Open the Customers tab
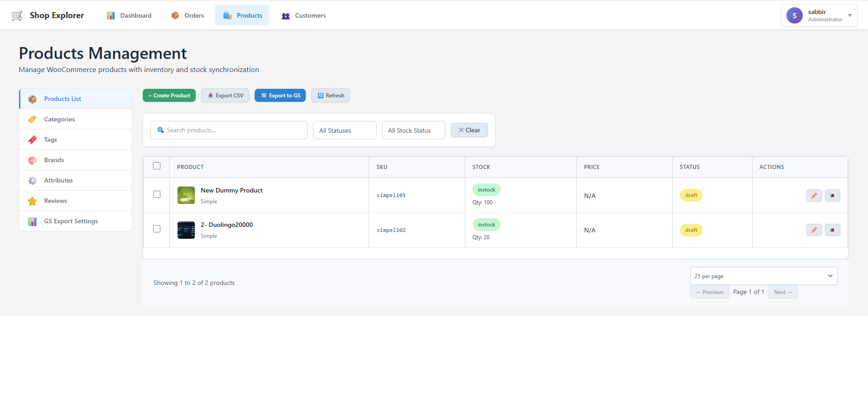Screen dimensions: 868x414 tap(304, 15)
